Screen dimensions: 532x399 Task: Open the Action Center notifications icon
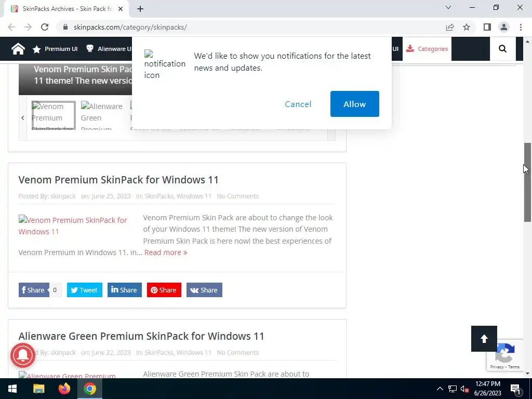(516, 389)
